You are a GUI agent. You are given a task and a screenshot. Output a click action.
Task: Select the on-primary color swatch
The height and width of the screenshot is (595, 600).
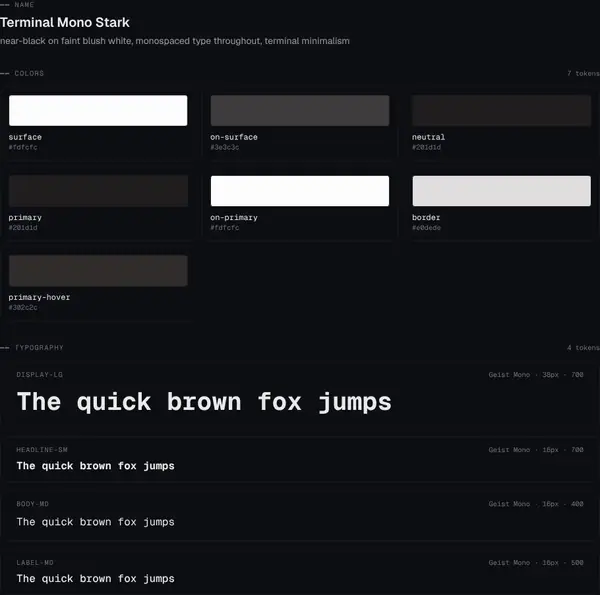coord(300,191)
